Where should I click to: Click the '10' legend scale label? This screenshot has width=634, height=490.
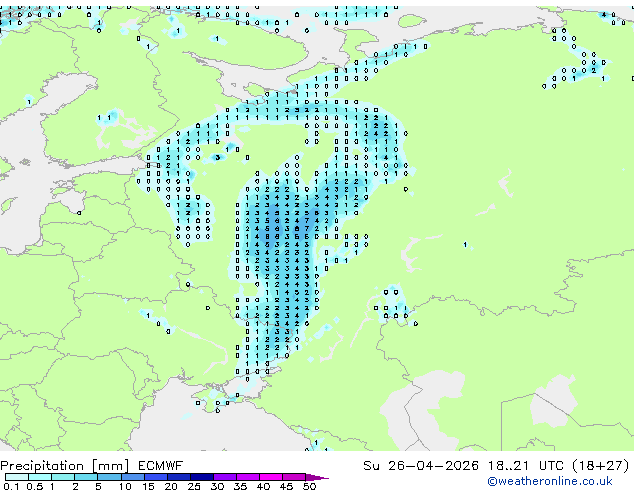[125, 486]
